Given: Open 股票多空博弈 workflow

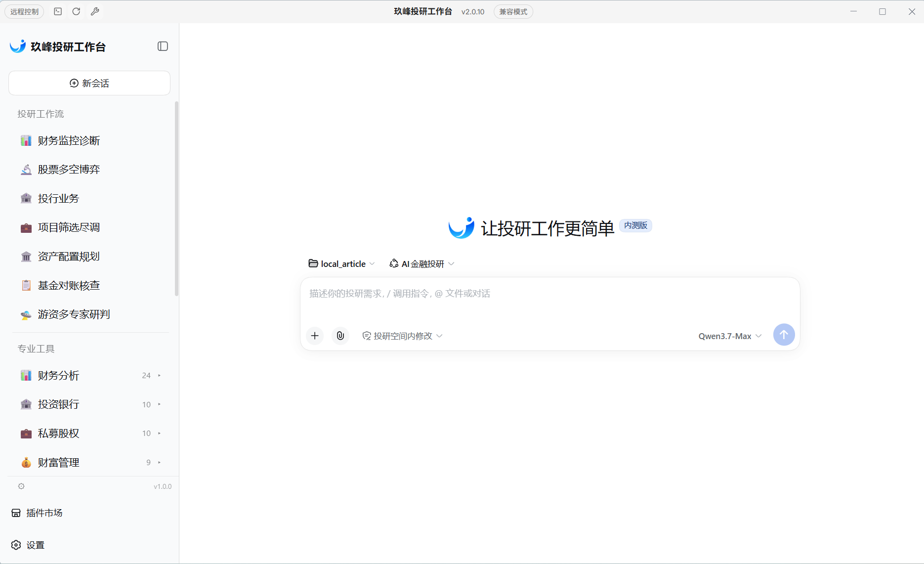Looking at the screenshot, I should click(x=89, y=170).
